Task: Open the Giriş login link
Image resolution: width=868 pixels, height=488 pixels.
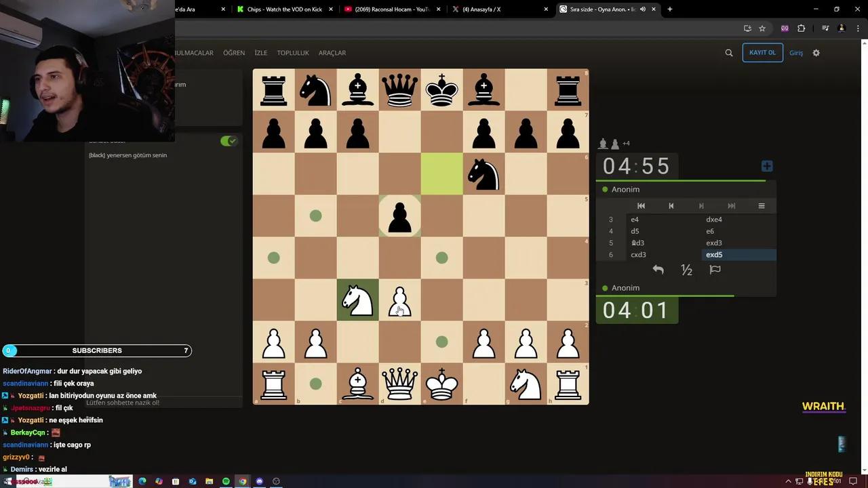Action: coord(796,53)
